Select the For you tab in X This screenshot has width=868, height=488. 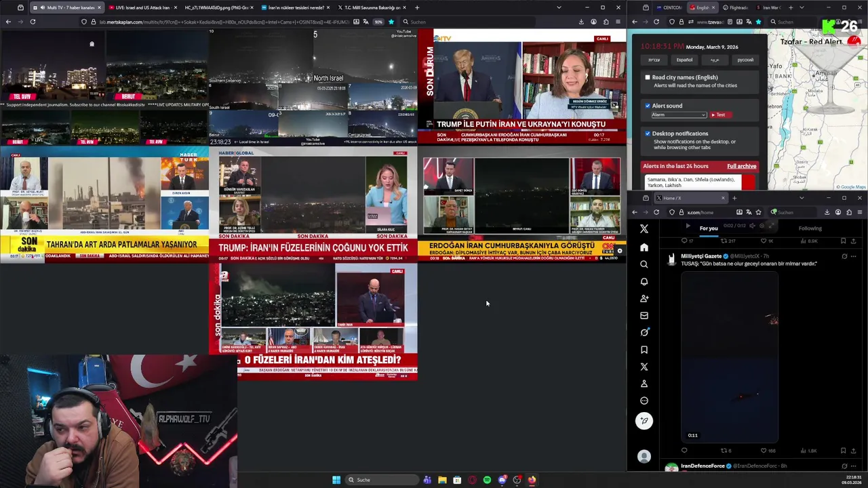pos(709,228)
